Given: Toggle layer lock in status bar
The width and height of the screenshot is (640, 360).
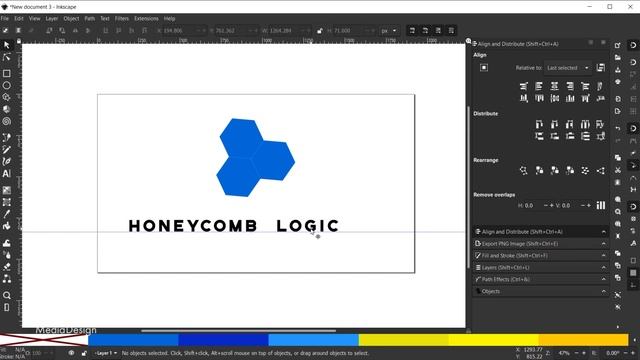Looking at the screenshot, I should pos(84,353).
